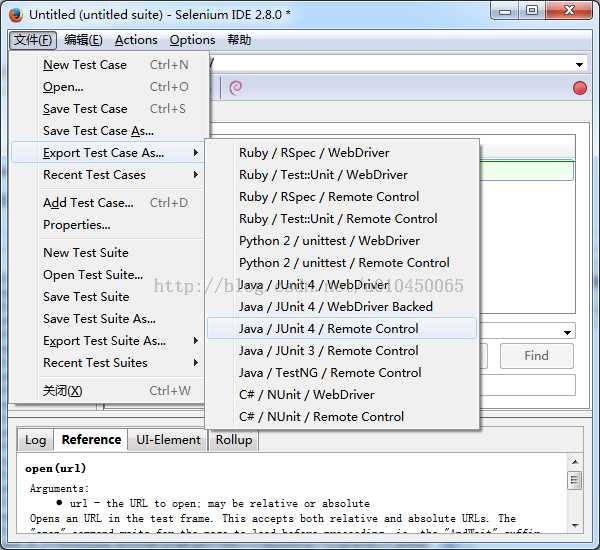Export as Python 2 / unittest / WebDriver
The height and width of the screenshot is (550, 600).
(342, 241)
